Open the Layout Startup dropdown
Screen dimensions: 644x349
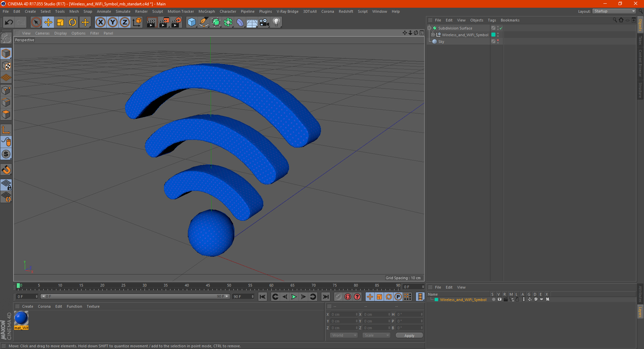pos(614,11)
